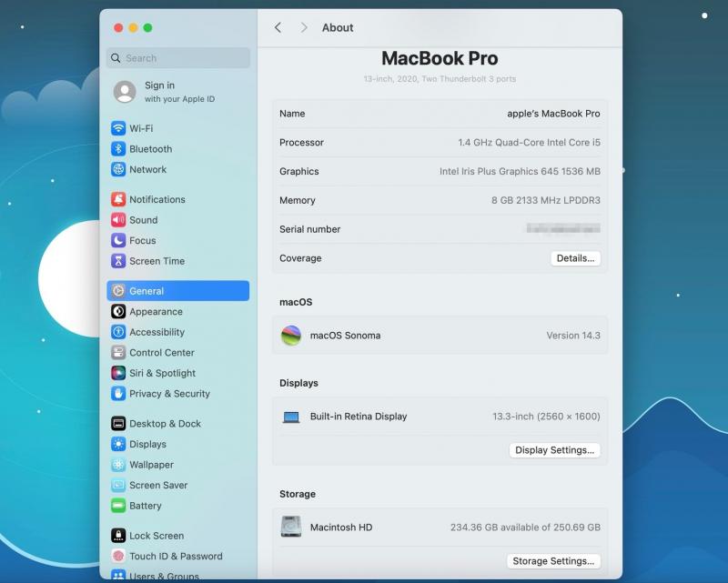Click the 13-inch, 2020 model subtitle
This screenshot has width=728, height=583.
click(x=440, y=79)
